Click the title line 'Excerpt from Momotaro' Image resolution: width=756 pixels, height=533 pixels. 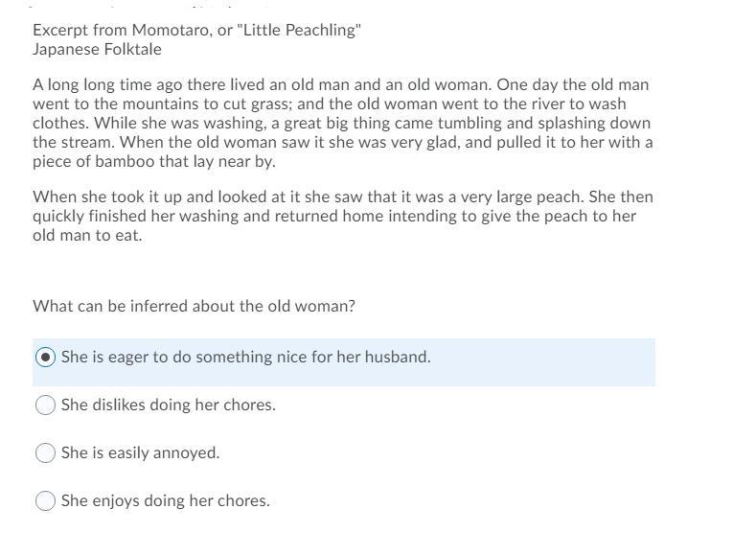point(125,30)
